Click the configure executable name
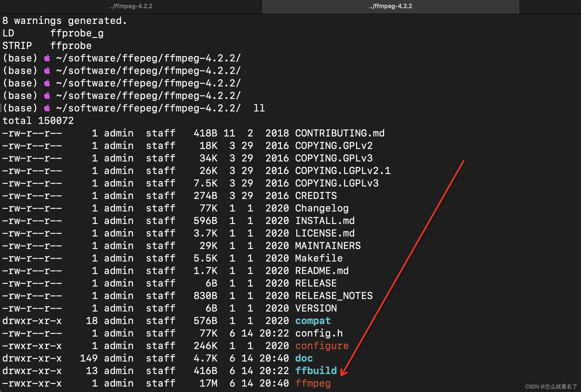 (322, 346)
